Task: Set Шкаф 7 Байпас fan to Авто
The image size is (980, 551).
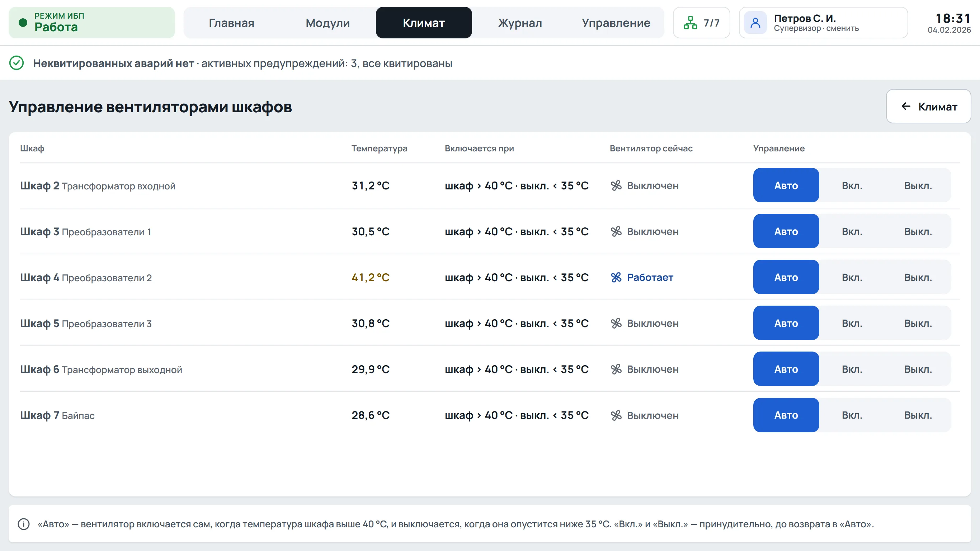Action: click(x=786, y=415)
